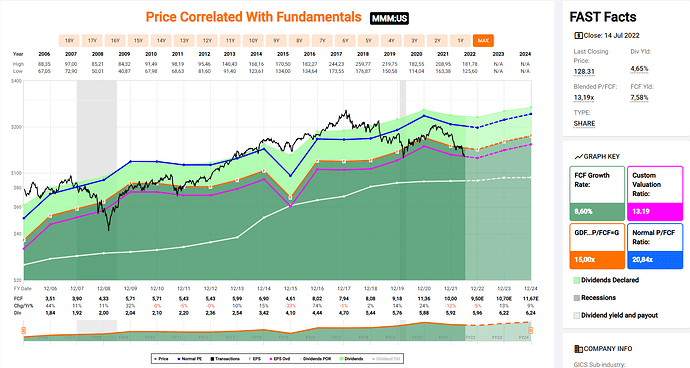
Task: Click the MMM:US ticker badge
Action: tap(389, 18)
